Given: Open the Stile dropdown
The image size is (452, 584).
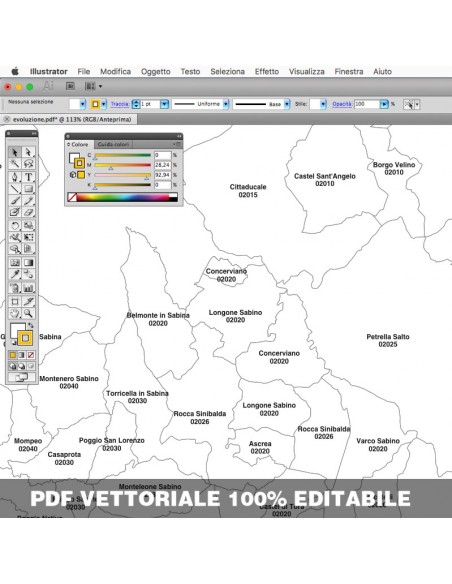Looking at the screenshot, I should tap(323, 104).
